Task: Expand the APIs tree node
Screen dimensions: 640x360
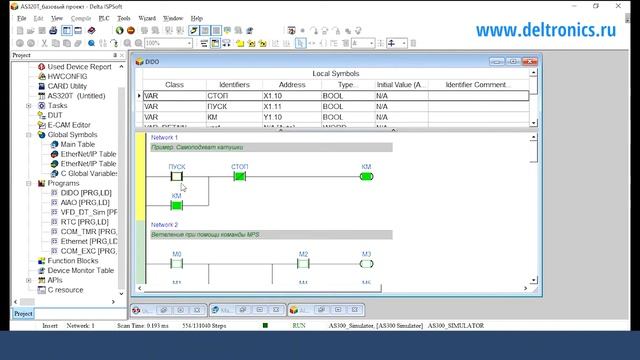Action: 29,280
